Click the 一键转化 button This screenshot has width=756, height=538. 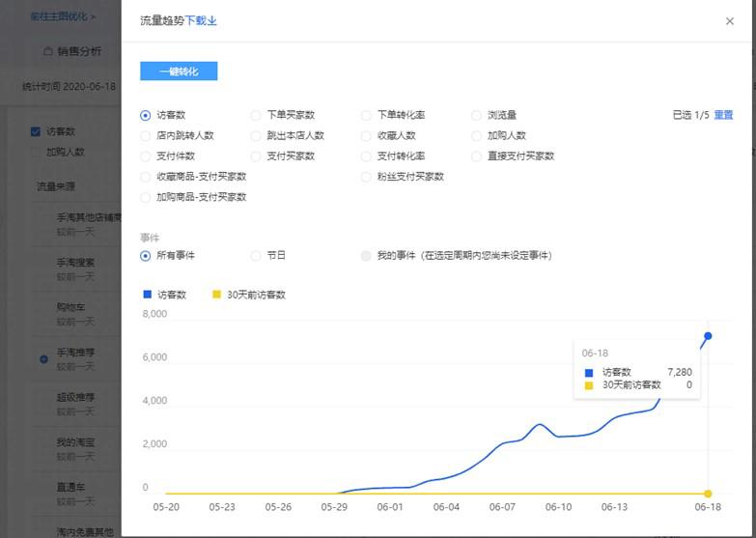pos(179,71)
